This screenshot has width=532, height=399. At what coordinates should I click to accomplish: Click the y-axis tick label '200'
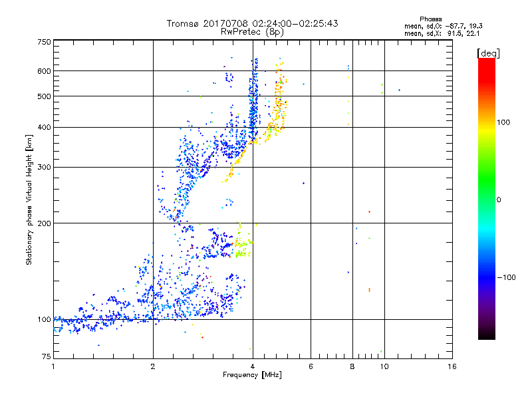pyautogui.click(x=44, y=223)
